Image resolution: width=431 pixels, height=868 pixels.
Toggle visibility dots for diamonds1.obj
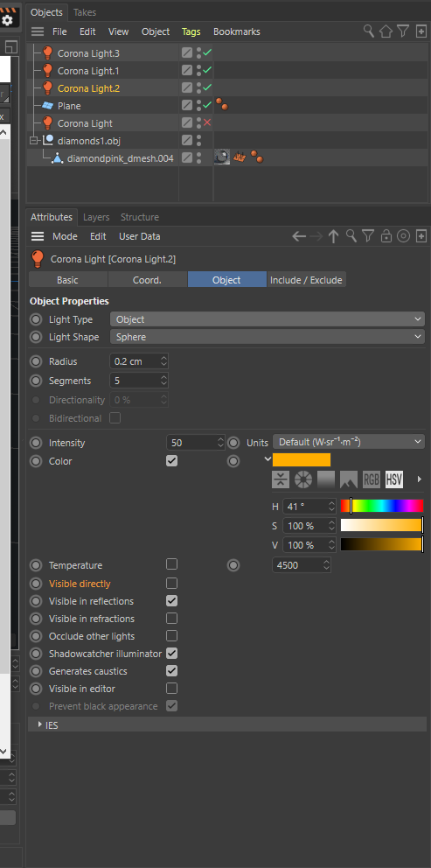(x=198, y=140)
